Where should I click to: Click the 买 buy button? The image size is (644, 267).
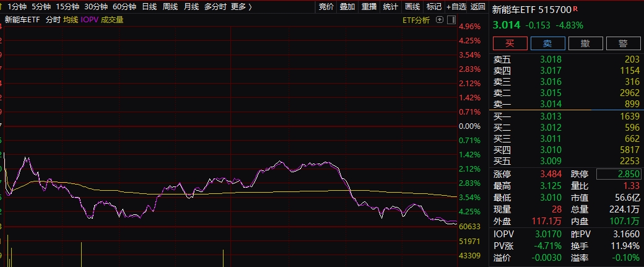point(510,43)
